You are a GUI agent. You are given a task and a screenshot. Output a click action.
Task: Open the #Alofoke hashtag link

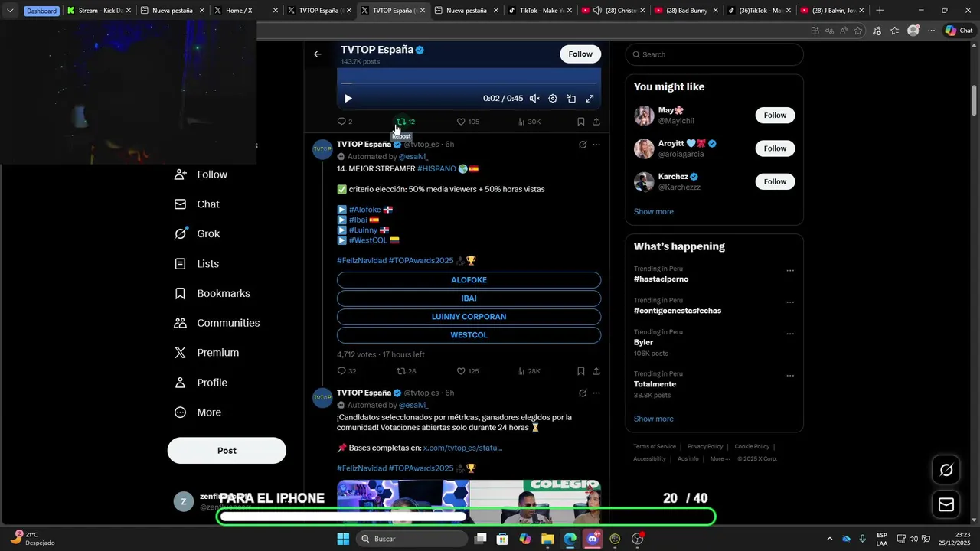(x=364, y=210)
